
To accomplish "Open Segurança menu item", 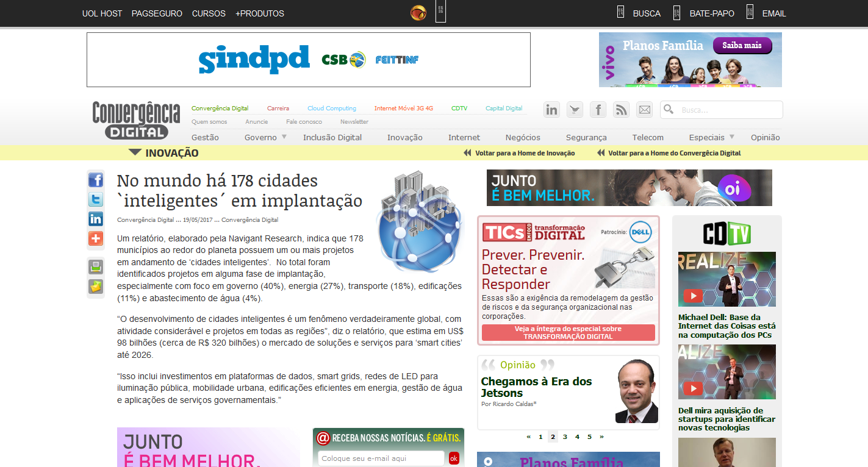I will [586, 137].
